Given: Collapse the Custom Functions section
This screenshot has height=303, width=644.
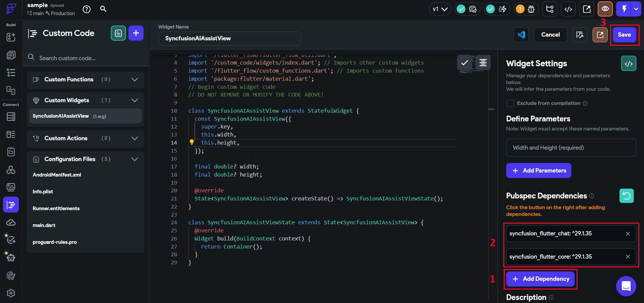Looking at the screenshot, I should coord(135,80).
